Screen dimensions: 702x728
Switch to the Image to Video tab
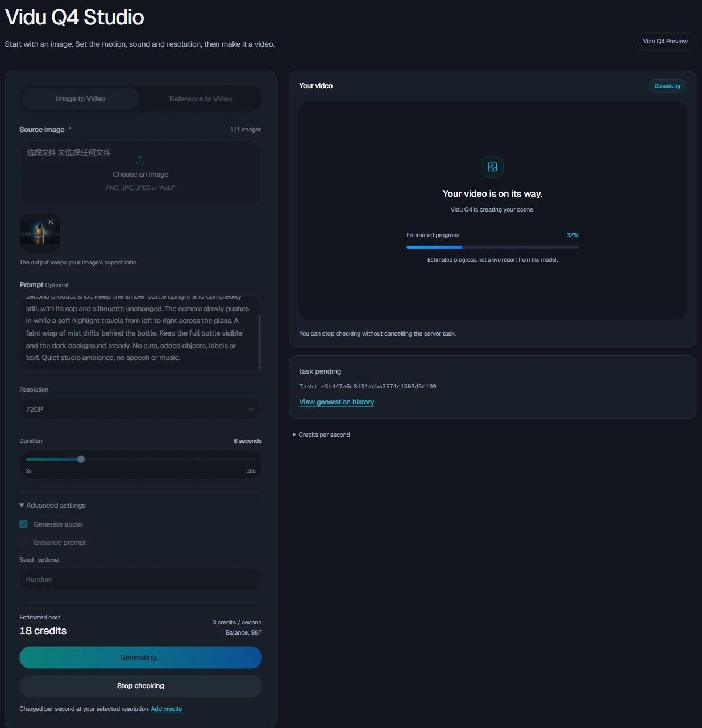pos(80,99)
